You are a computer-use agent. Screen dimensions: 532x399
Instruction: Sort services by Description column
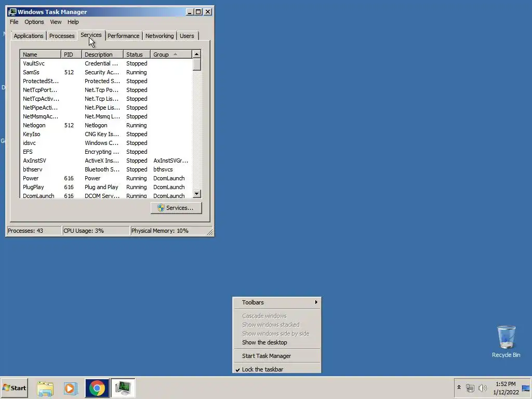point(102,55)
